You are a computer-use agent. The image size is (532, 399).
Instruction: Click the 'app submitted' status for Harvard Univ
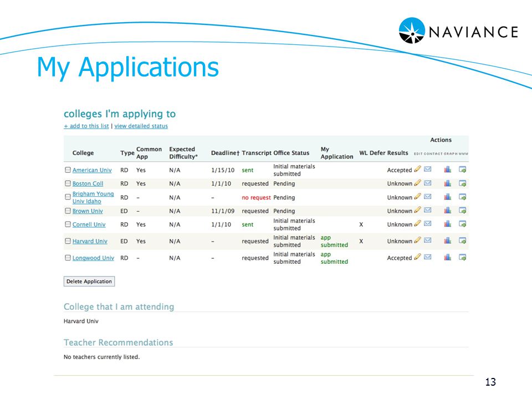pos(334,241)
